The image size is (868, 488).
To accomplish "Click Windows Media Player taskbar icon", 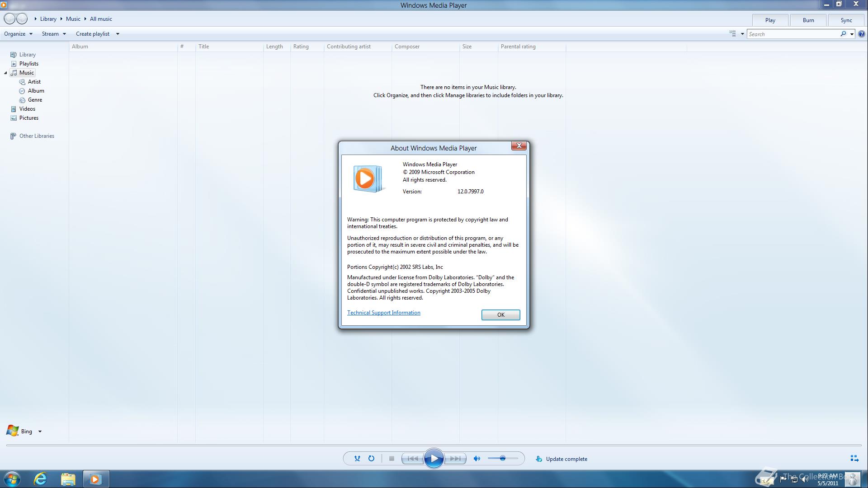I will [95, 479].
